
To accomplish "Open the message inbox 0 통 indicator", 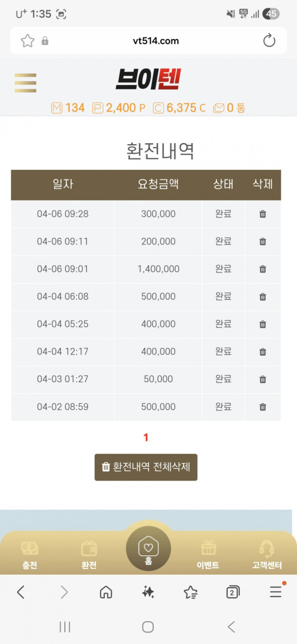I will pos(229,107).
